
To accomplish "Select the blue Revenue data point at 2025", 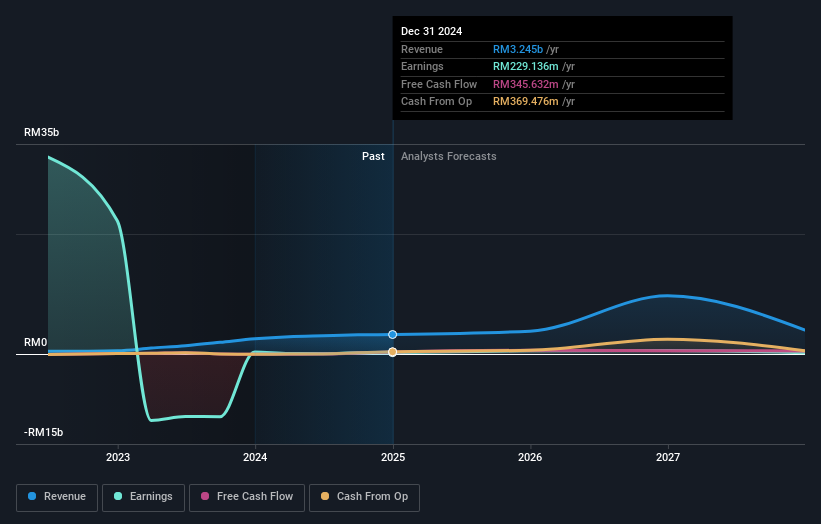I will point(393,335).
